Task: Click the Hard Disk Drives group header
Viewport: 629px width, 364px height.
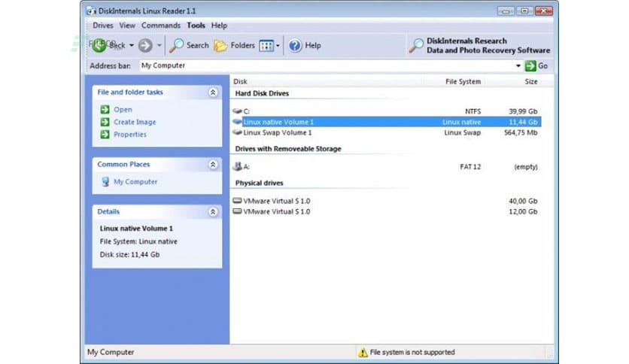Action: click(x=262, y=93)
